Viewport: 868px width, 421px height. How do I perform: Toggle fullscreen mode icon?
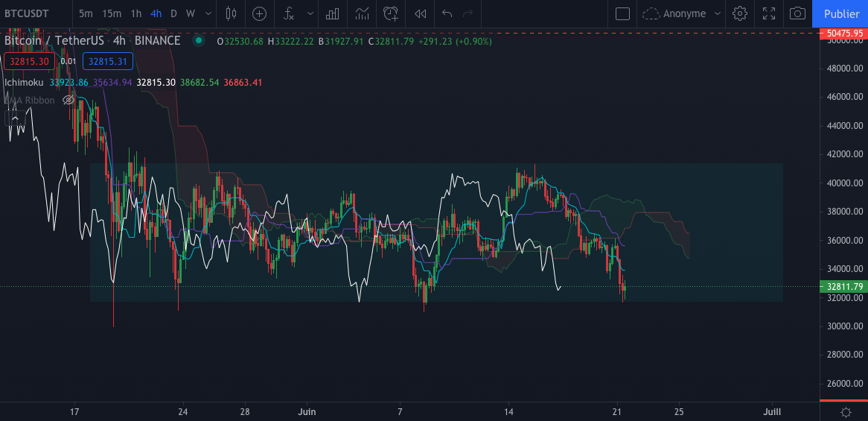point(769,13)
